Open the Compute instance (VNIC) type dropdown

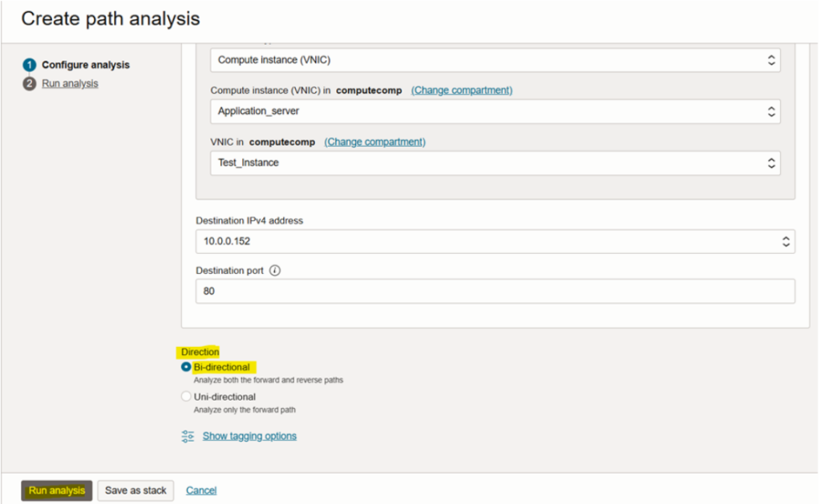tap(495, 60)
